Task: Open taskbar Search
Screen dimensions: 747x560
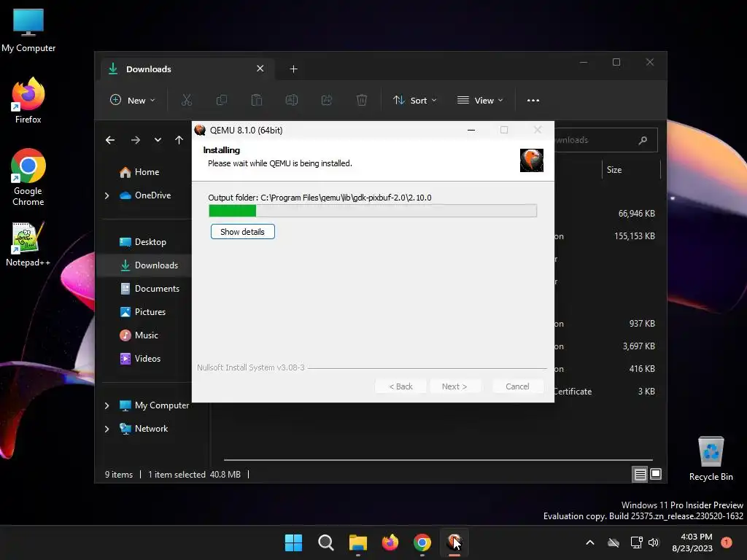Action: click(x=326, y=542)
